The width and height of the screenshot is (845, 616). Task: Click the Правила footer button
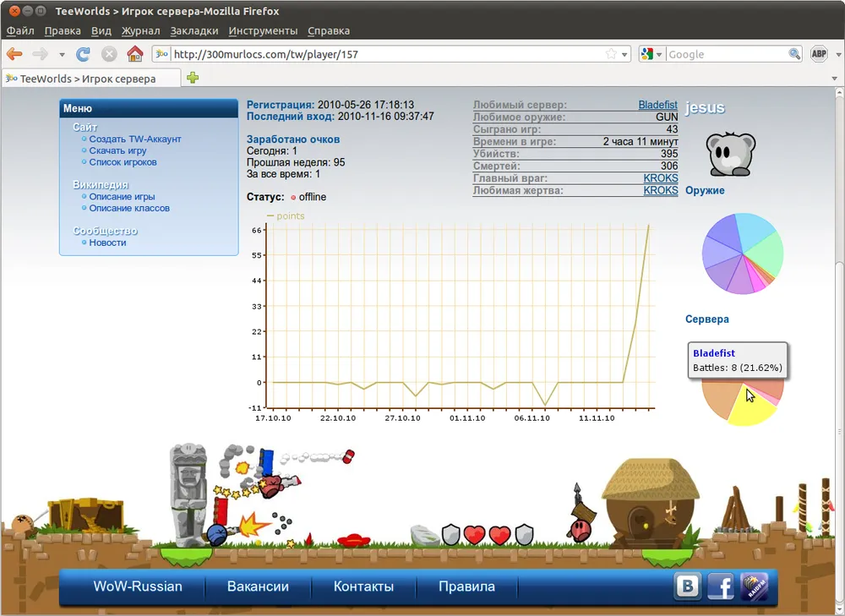click(466, 586)
